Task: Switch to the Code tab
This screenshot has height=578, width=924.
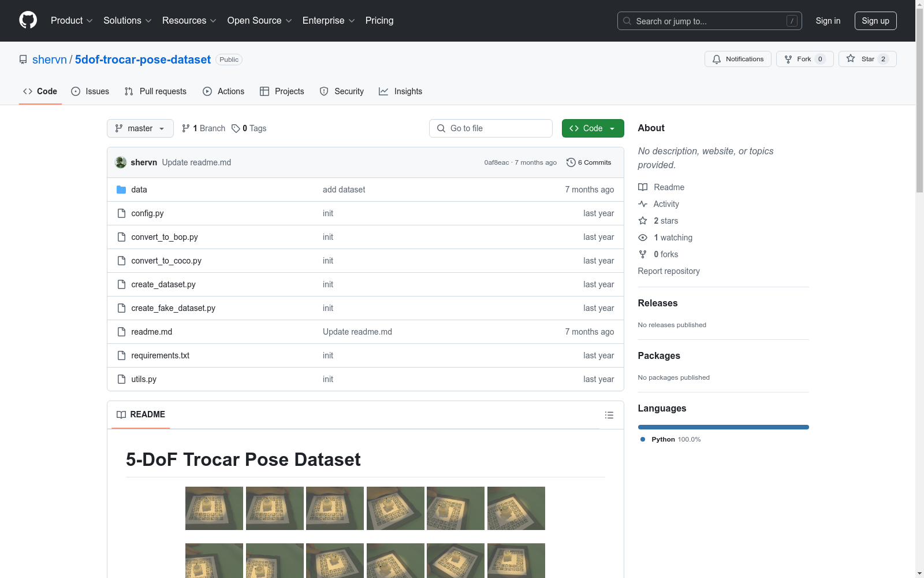Action: coord(40,91)
